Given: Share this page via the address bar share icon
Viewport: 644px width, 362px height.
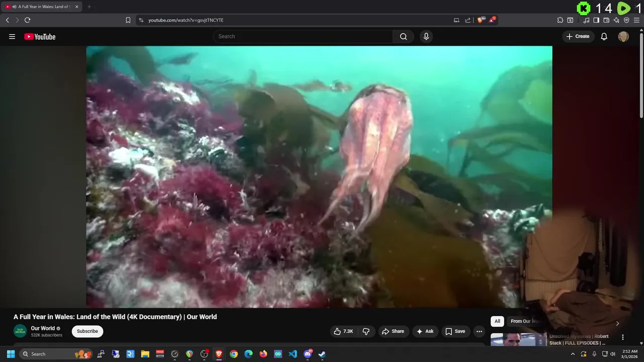Looking at the screenshot, I should point(468,20).
